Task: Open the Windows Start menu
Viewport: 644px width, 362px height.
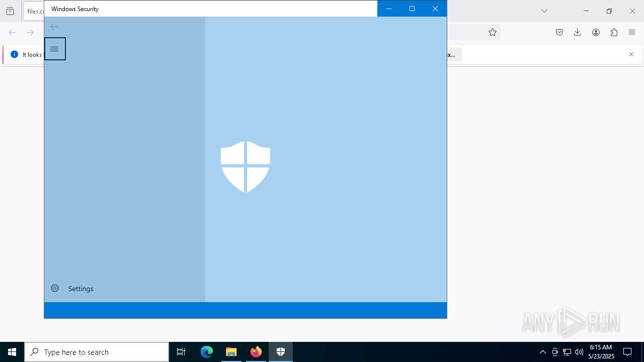Action: click(12, 352)
